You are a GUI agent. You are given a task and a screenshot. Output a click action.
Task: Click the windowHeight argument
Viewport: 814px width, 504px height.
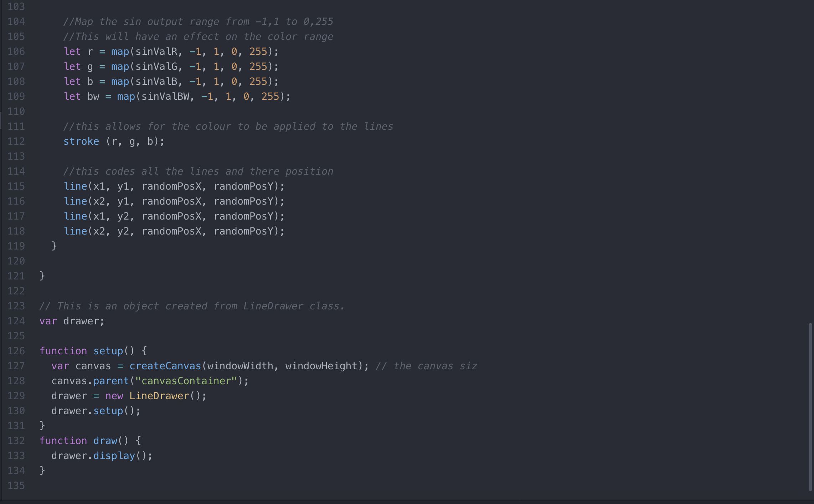(321, 366)
